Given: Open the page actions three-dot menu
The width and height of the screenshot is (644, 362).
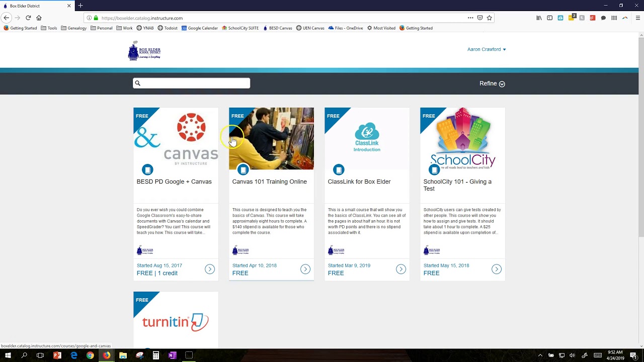Looking at the screenshot, I should [x=470, y=18].
